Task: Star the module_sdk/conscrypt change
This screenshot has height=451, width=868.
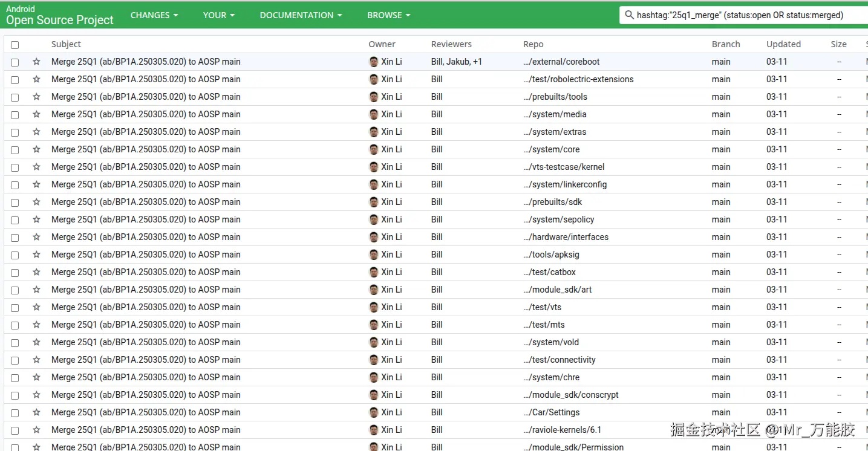Action: 36,395
